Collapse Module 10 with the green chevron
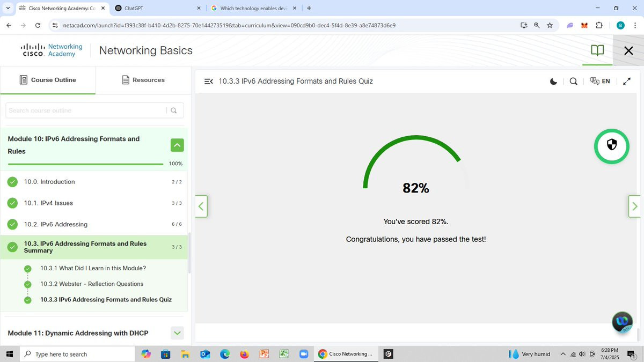 click(177, 145)
